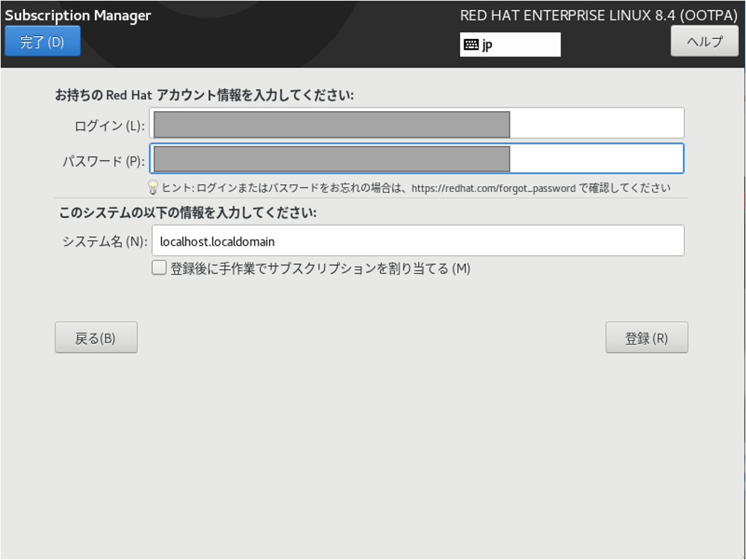Click the 完了 (Done) button
Screen dimensions: 746x560
click(42, 40)
